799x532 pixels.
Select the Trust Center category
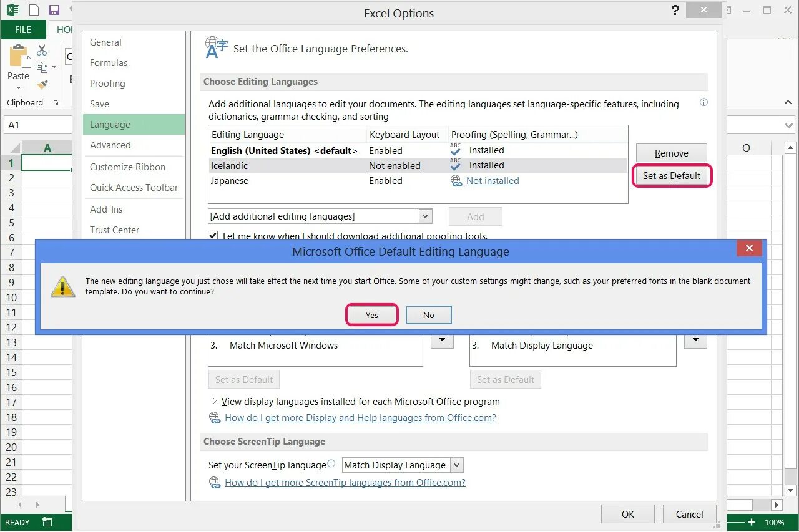[x=134, y=230]
